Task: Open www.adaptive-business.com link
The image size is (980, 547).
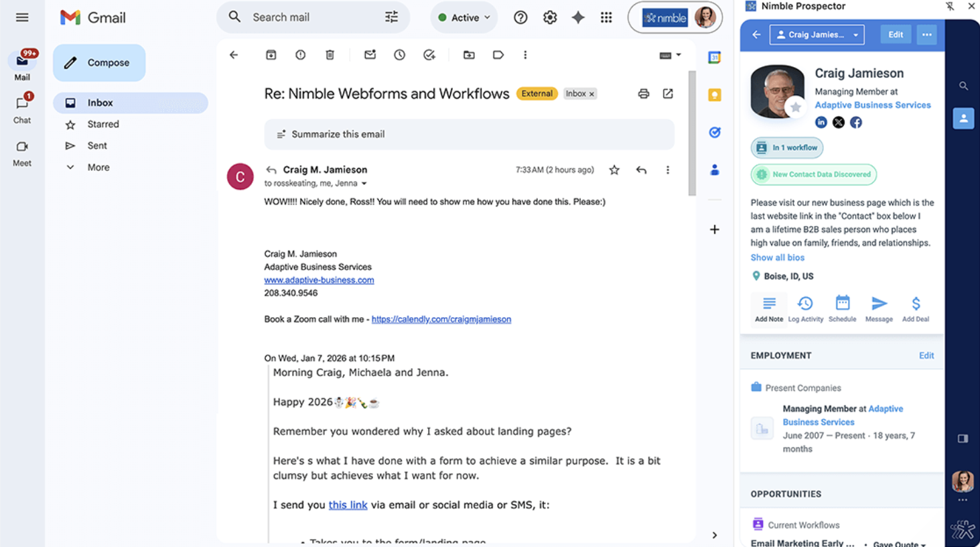Action: (319, 280)
